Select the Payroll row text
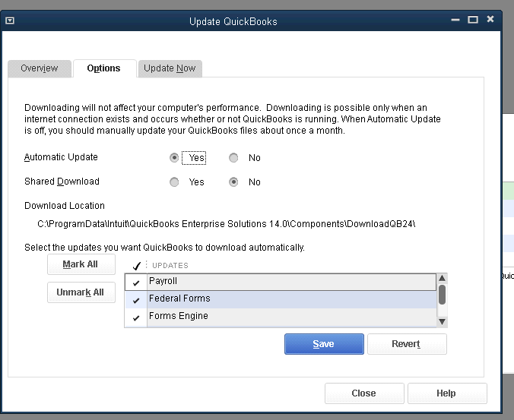The image size is (514, 420). (163, 281)
